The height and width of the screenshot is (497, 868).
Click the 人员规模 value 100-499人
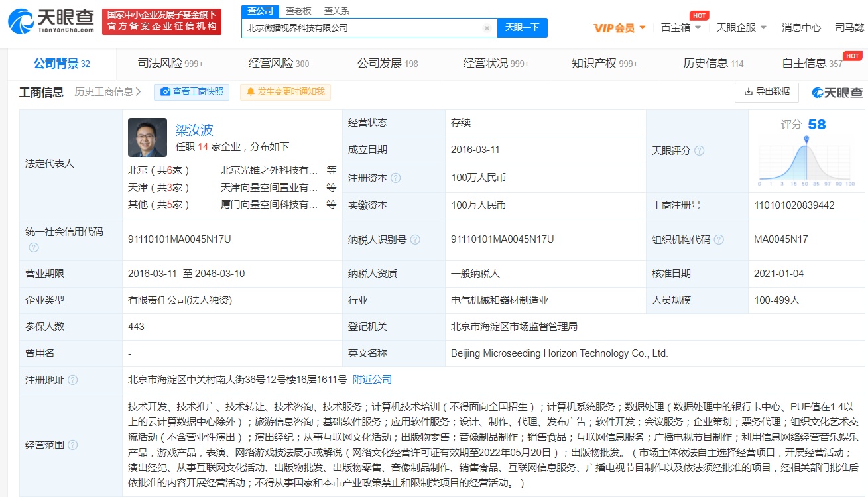tap(776, 300)
